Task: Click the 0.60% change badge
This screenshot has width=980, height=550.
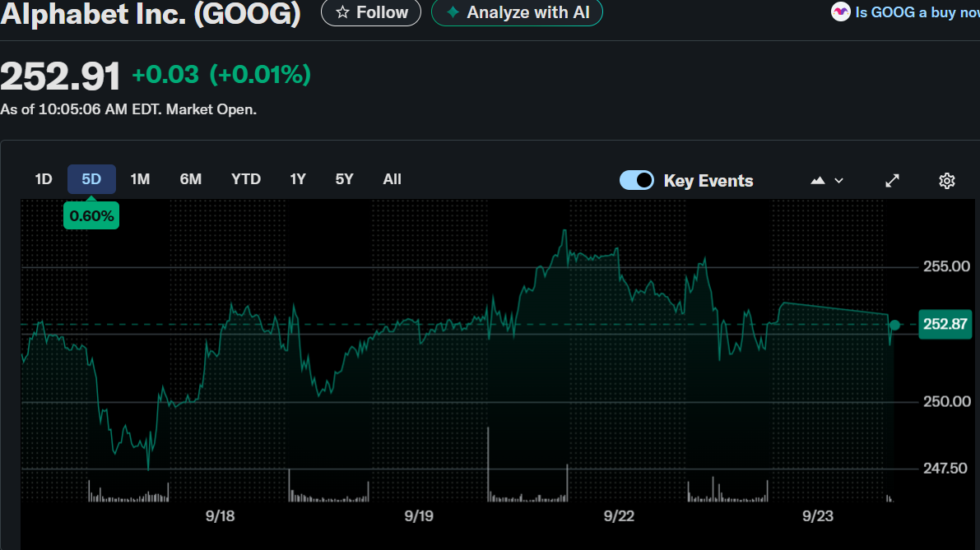Action: point(91,216)
